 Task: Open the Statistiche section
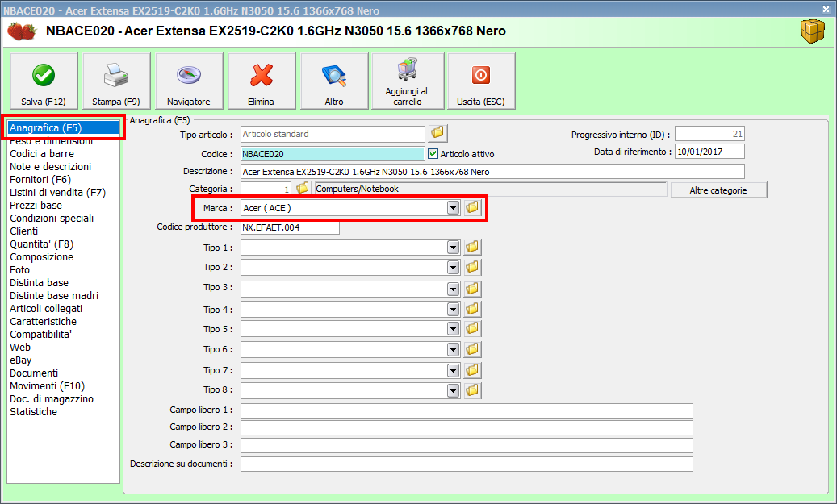33,412
